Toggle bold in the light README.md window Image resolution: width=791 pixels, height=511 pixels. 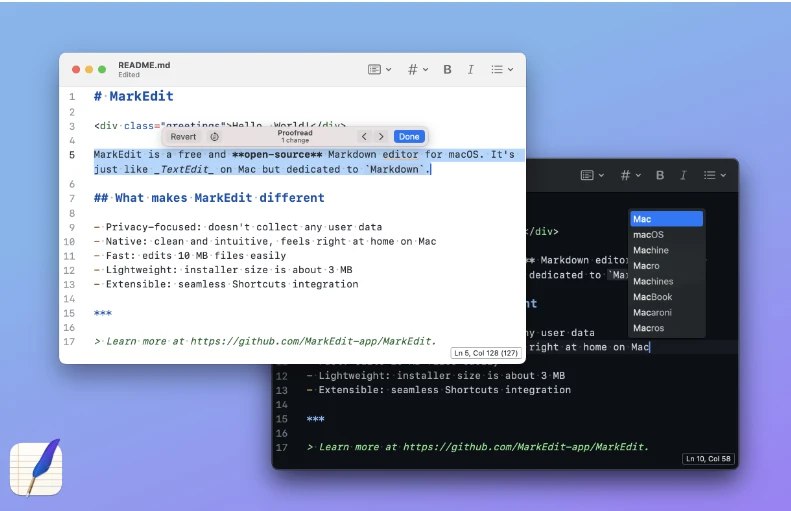(x=447, y=70)
